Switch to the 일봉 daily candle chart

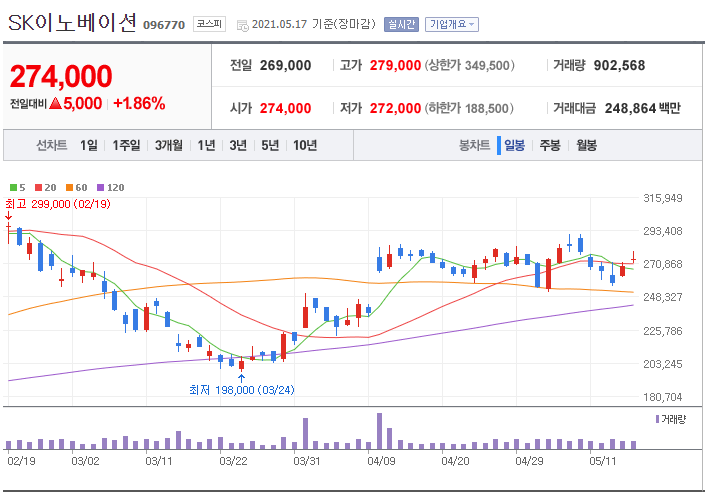point(514,145)
